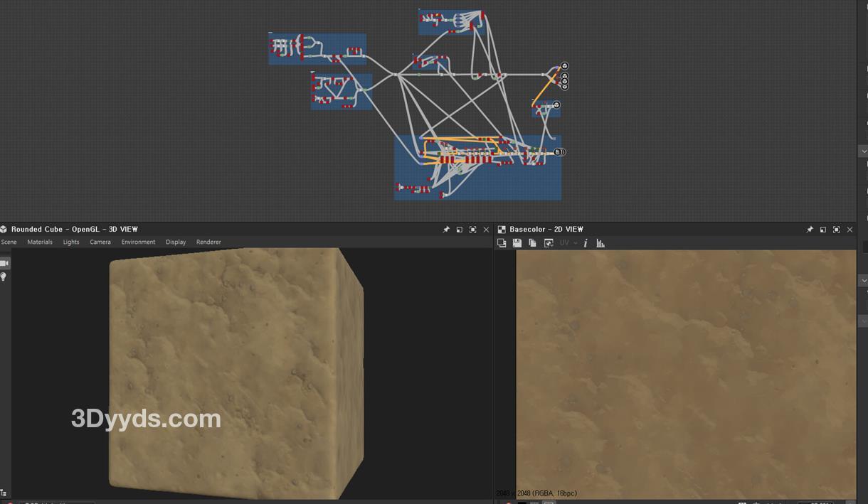The image size is (868, 504).
Task: Pin the Basecolor 2D View panel
Action: [810, 230]
